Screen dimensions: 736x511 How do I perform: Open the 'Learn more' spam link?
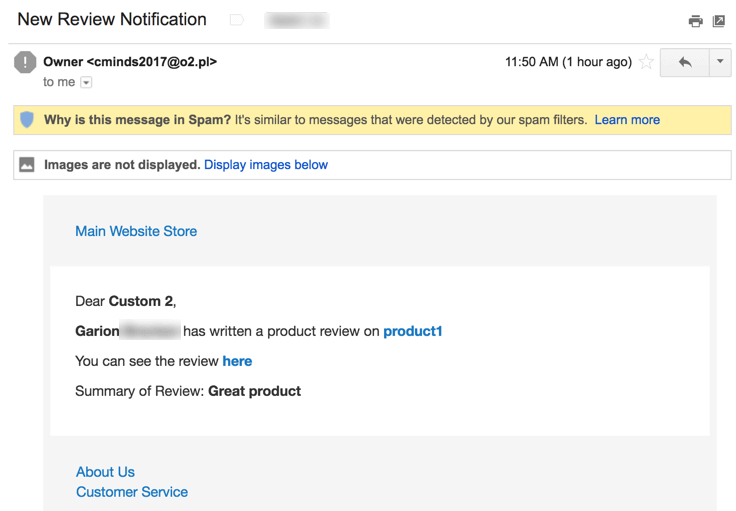627,120
